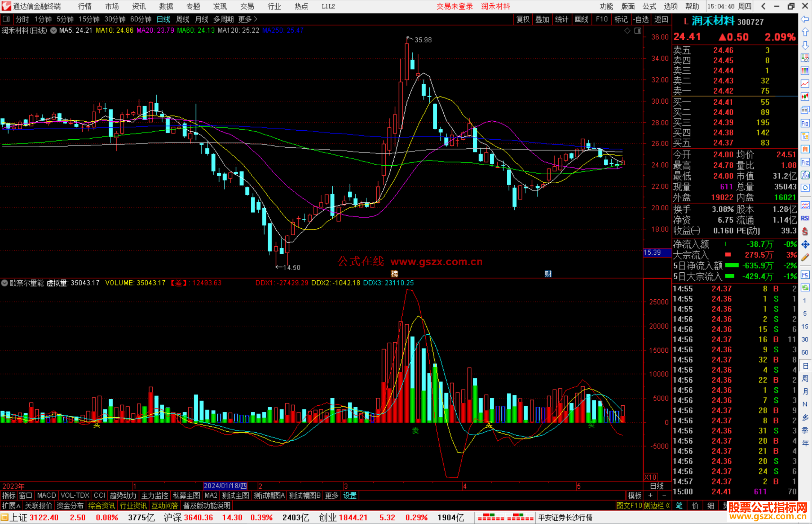Image resolution: width=812 pixels, height=524 pixels.
Task: Open the 资讯 menu in top bar
Action: click(x=139, y=6)
